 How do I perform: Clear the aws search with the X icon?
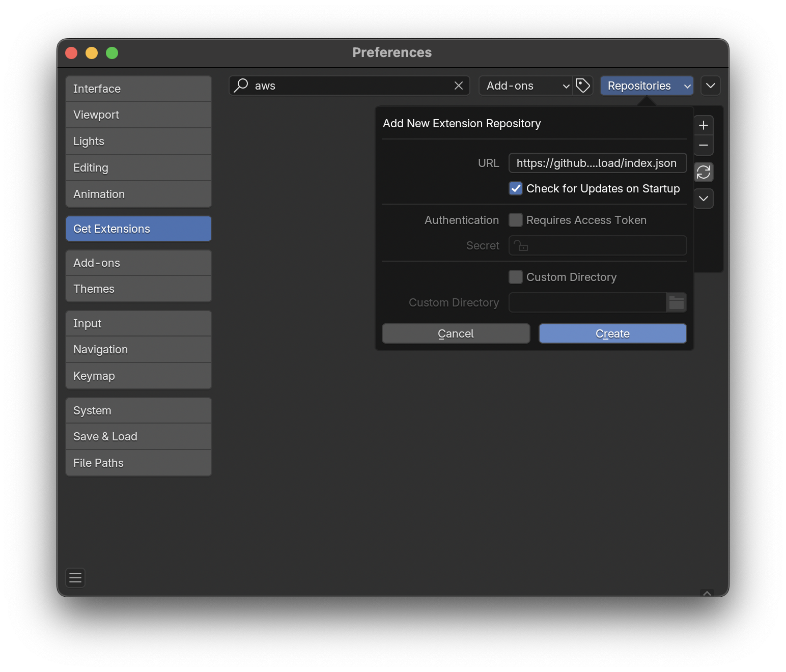[x=458, y=86]
